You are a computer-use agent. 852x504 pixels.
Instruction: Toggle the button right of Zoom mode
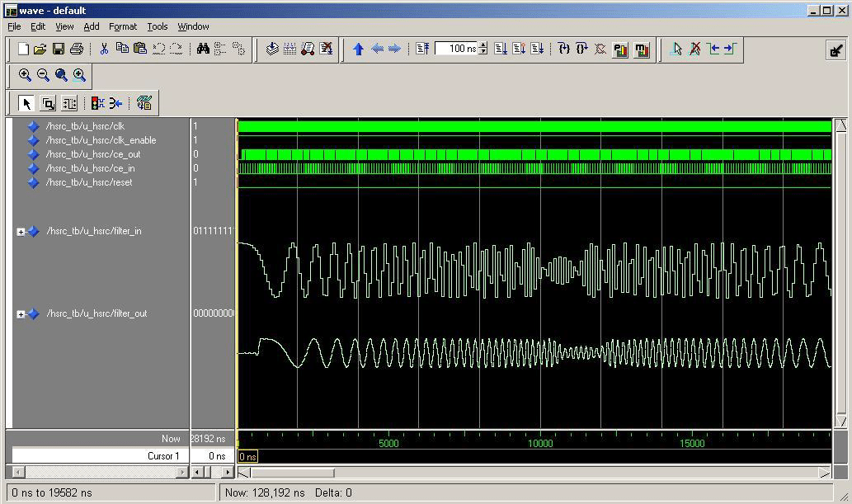click(x=69, y=103)
